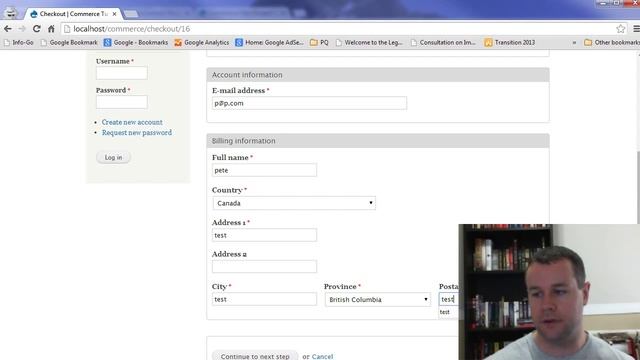The height and width of the screenshot is (360, 640).
Task: Focus the Username field
Action: (x=122, y=73)
